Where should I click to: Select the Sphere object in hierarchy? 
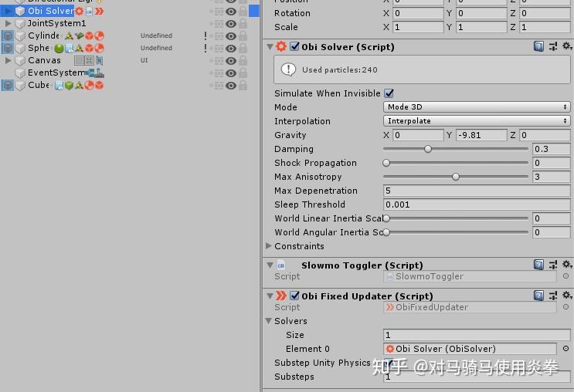[39, 48]
